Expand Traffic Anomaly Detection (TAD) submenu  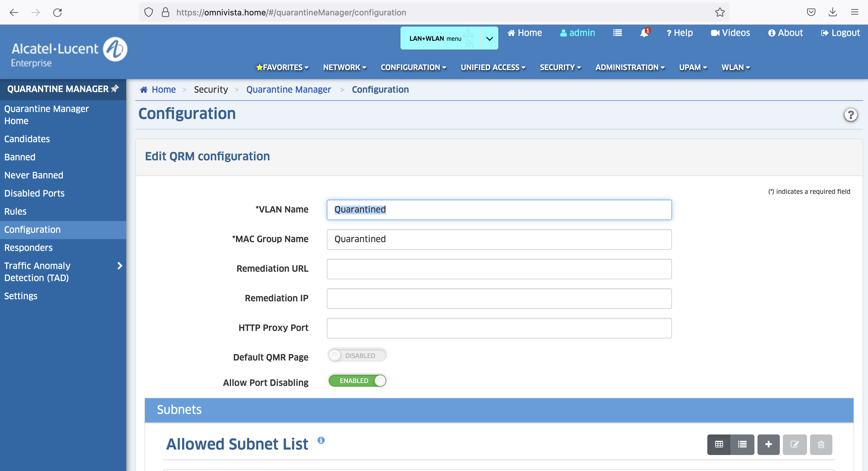point(120,266)
